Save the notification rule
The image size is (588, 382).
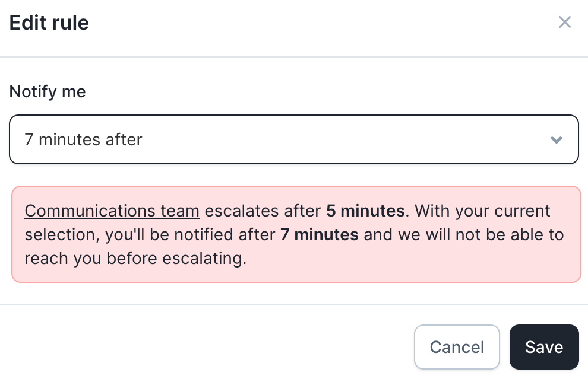point(543,347)
